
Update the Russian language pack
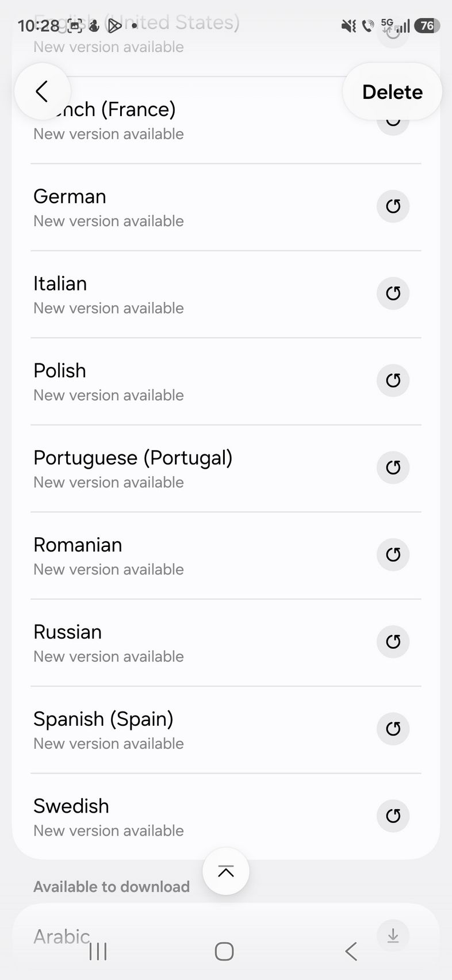393,642
